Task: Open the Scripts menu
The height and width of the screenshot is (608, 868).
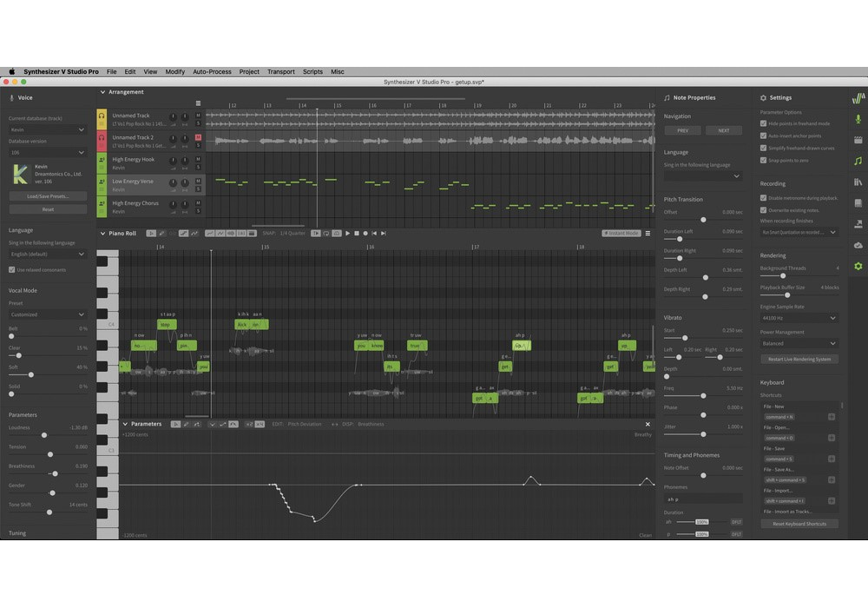Action: (312, 71)
